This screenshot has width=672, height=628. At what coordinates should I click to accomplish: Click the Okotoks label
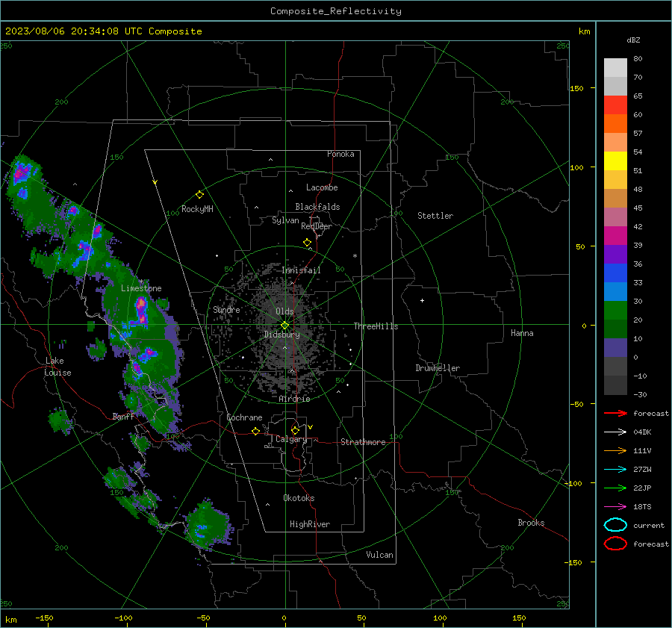[x=299, y=498]
